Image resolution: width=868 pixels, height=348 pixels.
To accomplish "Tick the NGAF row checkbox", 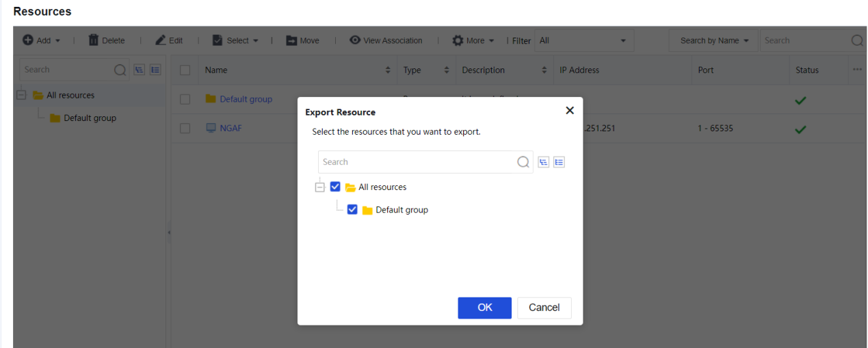I will [185, 129].
